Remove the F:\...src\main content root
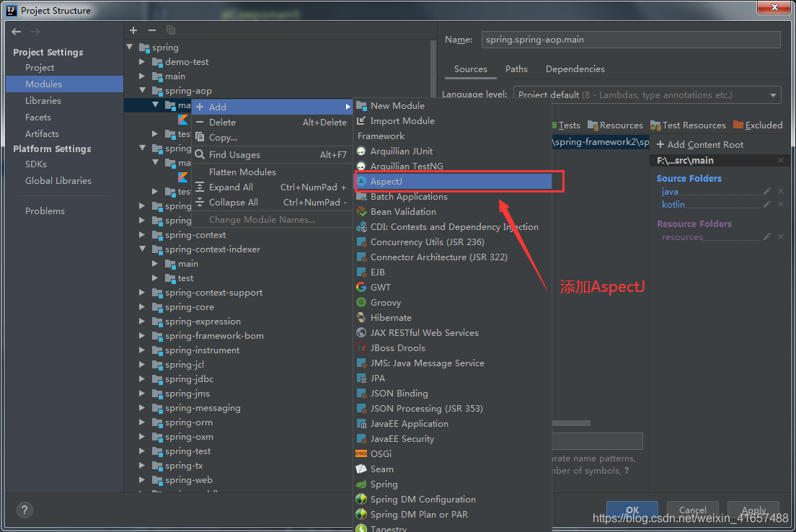Viewport: 796px width, 532px height. tap(781, 161)
